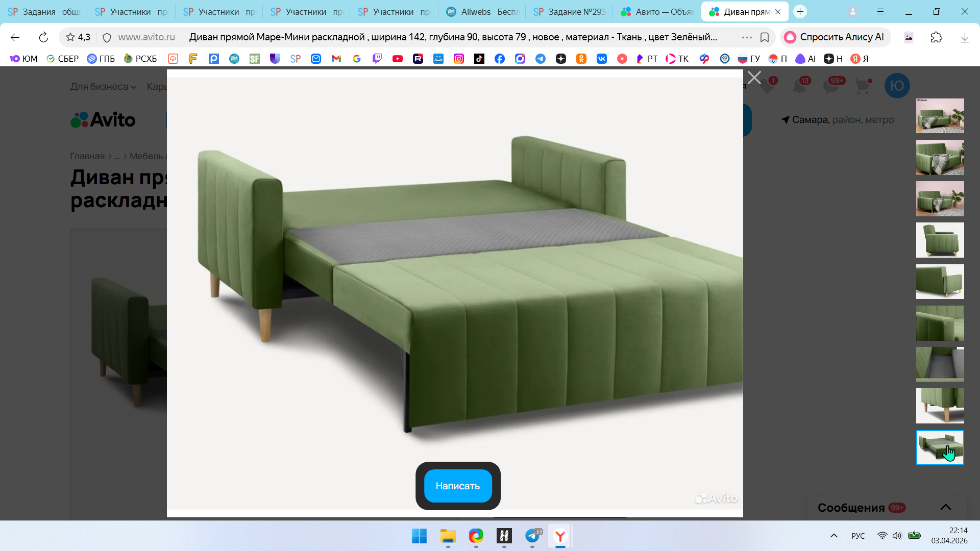Viewport: 980px width, 551px height.
Task: Open the СБЕР bookmark
Action: point(62,59)
